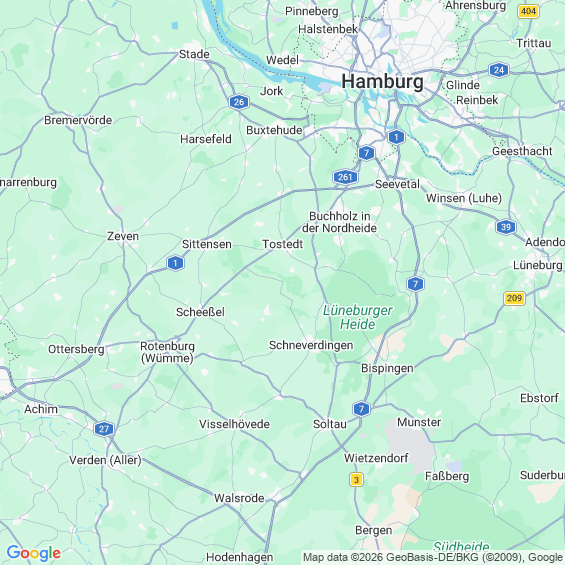Select the Bremervörde town label
Viewport: 565px width, 565px height.
78,120
